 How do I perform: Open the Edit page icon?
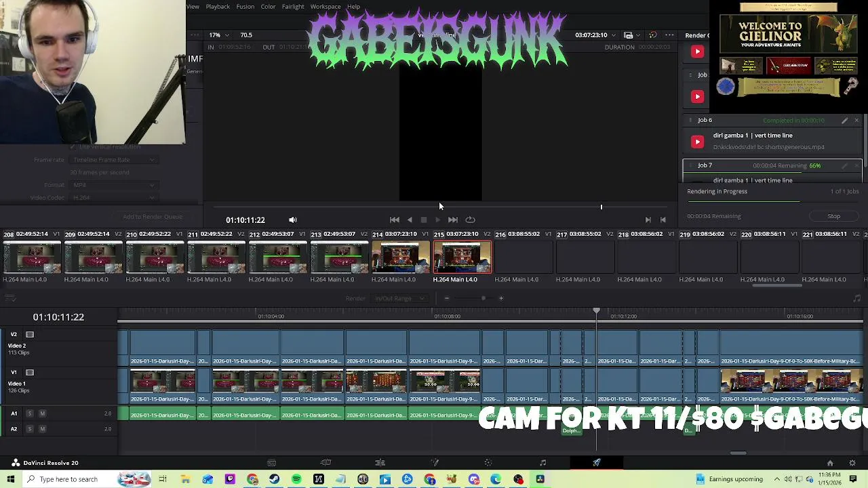click(x=380, y=463)
